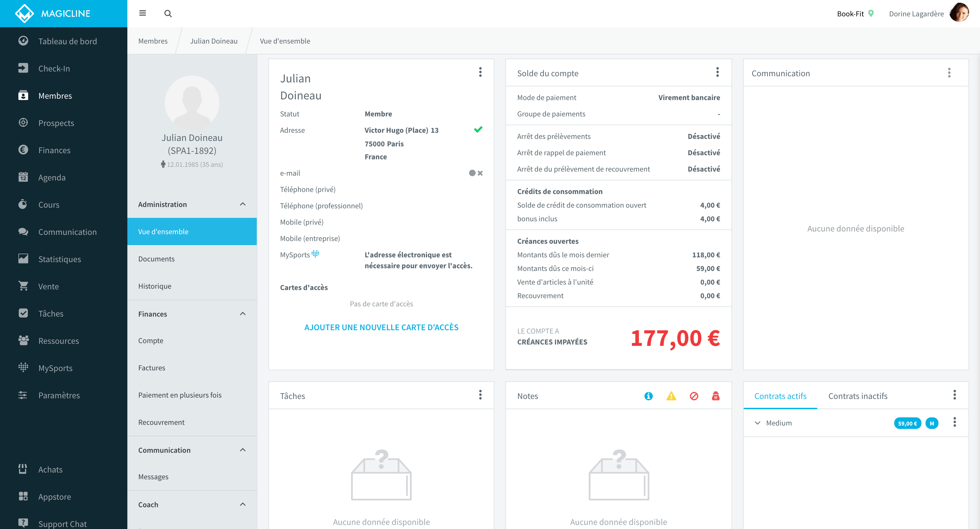Expand the Contrats actifs contract row
980x529 pixels.
tap(758, 423)
